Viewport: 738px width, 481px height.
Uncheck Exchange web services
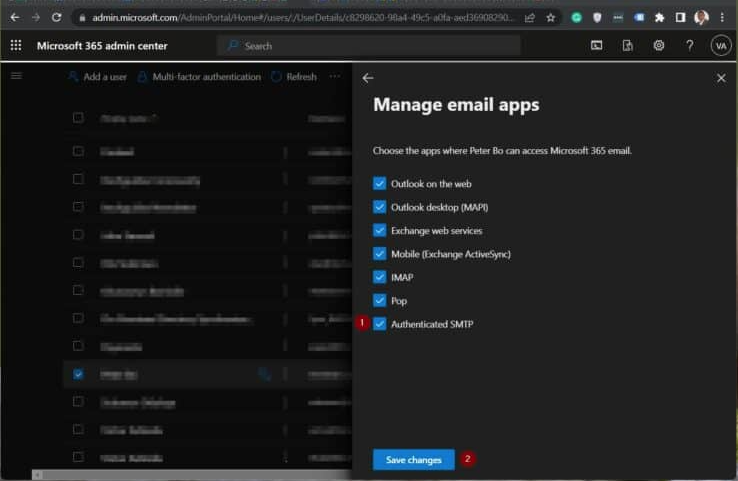click(x=379, y=231)
